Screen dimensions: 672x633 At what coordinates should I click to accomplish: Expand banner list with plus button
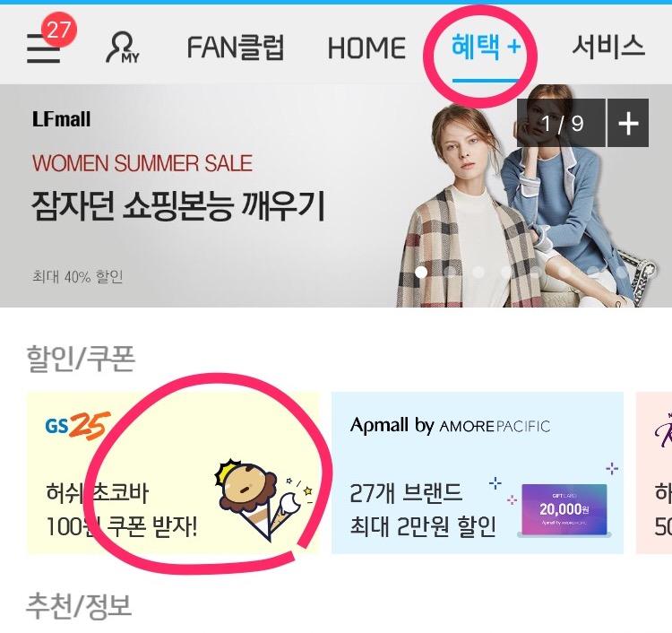[x=628, y=123]
